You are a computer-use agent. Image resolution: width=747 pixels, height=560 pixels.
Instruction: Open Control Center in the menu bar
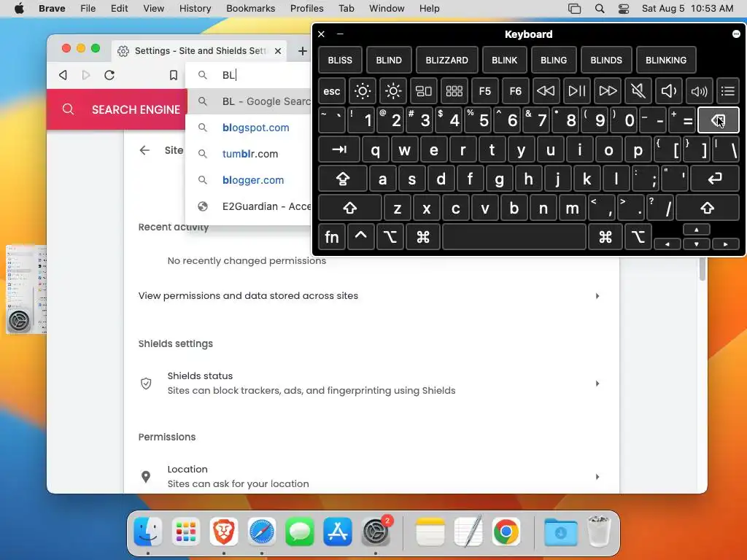pyautogui.click(x=623, y=9)
